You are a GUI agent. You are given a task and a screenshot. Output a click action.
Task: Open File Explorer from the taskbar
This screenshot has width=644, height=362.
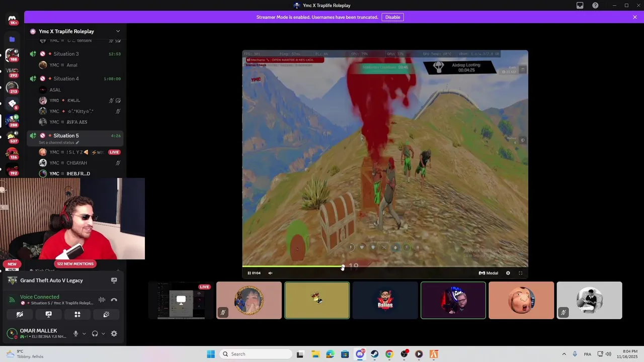[315, 354]
